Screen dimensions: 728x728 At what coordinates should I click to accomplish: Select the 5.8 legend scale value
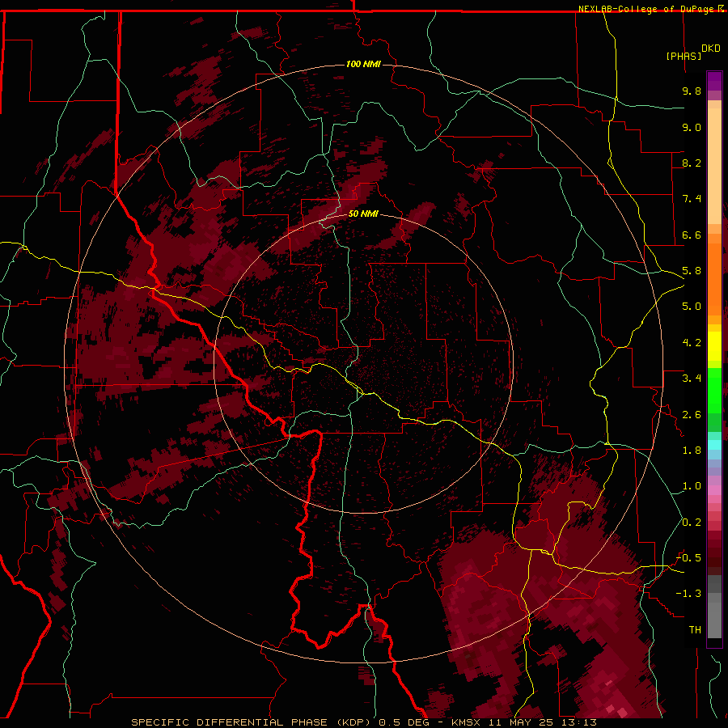click(692, 271)
